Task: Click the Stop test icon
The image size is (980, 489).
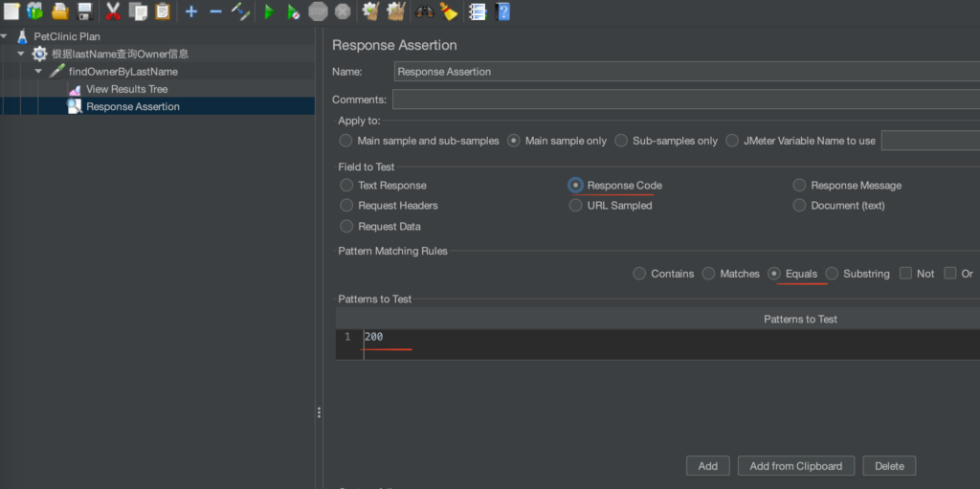Action: pyautogui.click(x=318, y=11)
